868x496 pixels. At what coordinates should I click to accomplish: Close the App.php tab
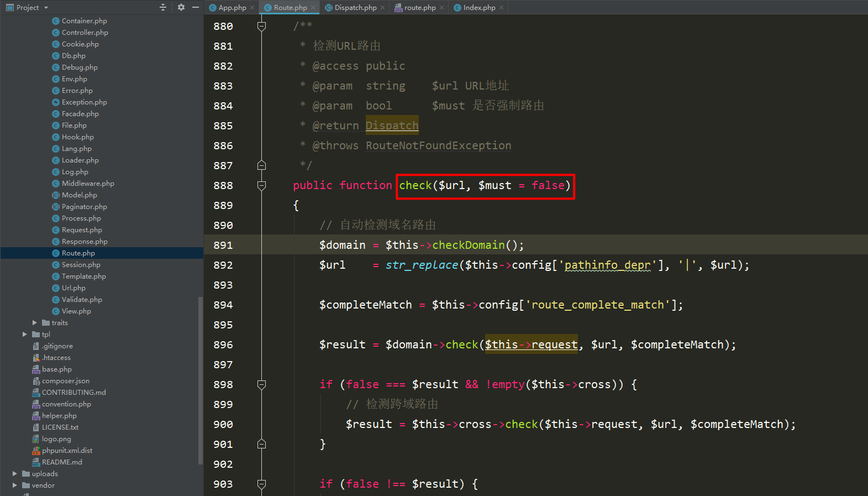tap(252, 8)
